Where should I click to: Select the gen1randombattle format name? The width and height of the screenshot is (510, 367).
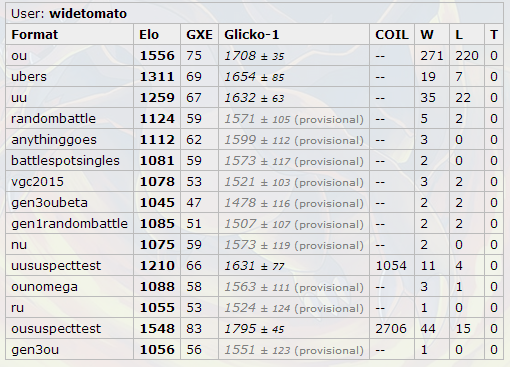point(69,224)
